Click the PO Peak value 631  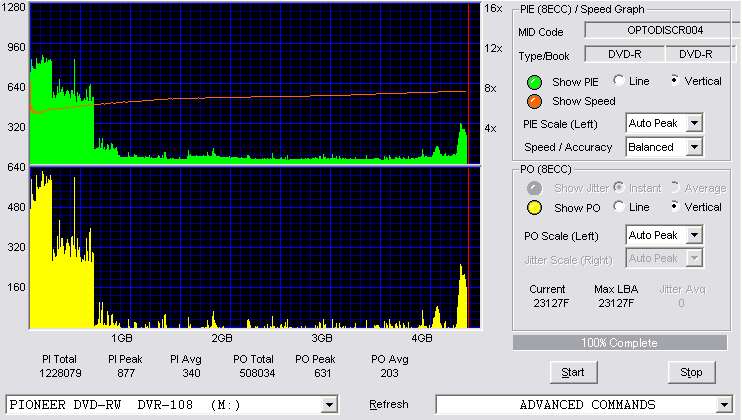[322, 373]
